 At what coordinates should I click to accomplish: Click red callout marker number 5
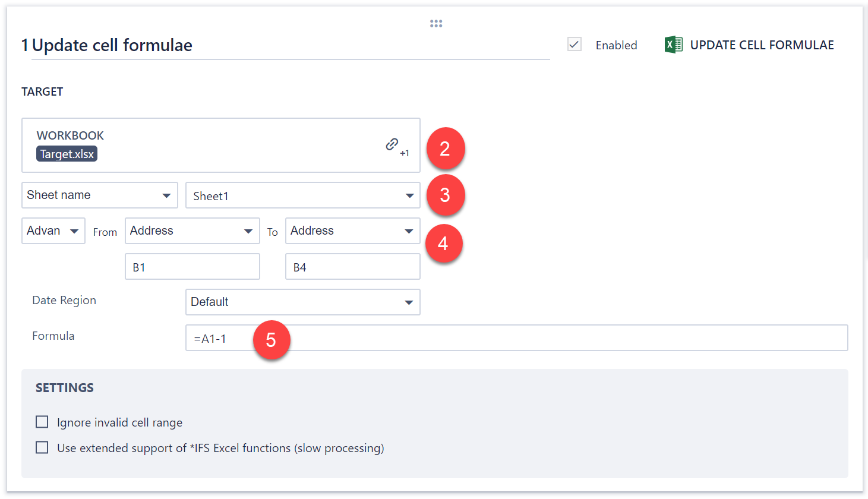tap(271, 340)
